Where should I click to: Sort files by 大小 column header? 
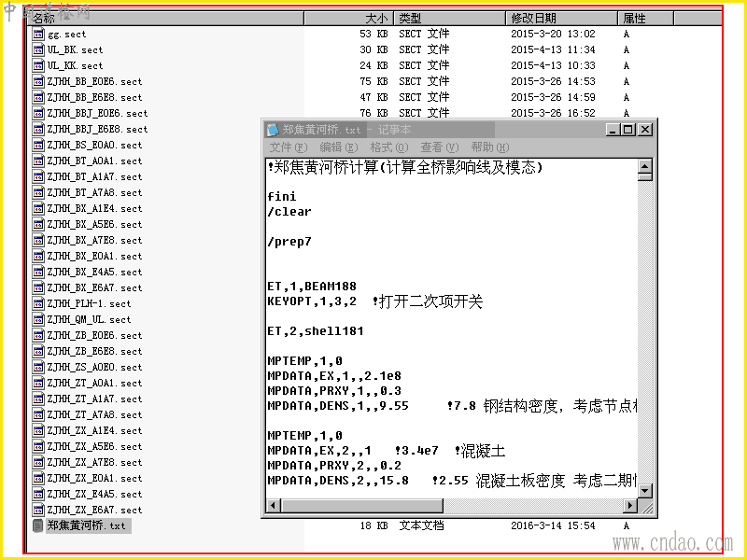point(348,19)
